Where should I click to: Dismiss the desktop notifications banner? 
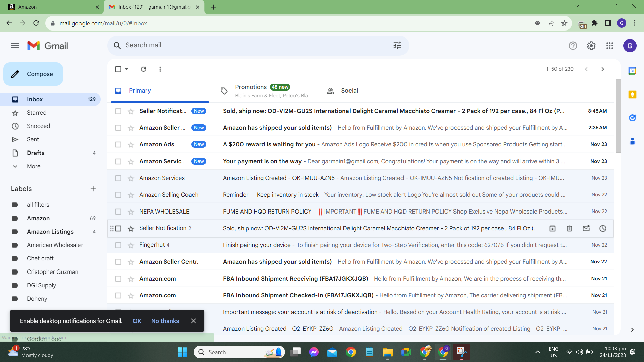193,321
